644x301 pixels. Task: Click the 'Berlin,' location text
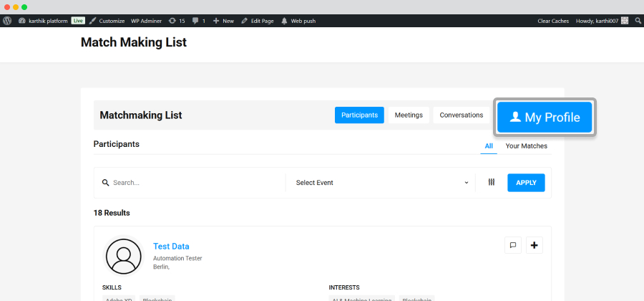coord(162,267)
